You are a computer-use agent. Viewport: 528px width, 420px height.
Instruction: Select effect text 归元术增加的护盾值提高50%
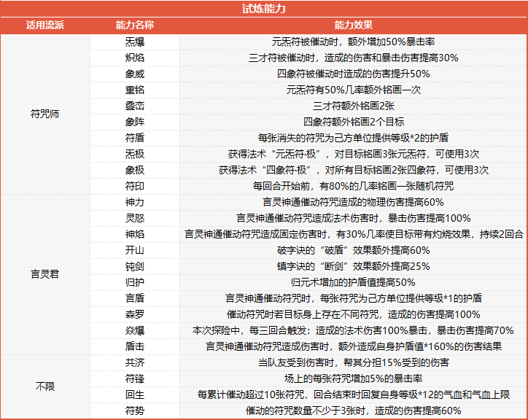tap(353, 282)
